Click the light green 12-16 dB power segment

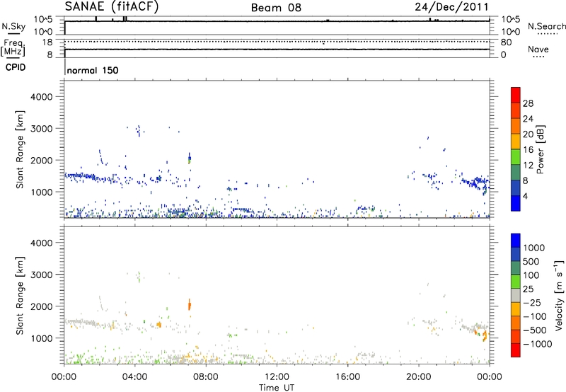pos(516,156)
